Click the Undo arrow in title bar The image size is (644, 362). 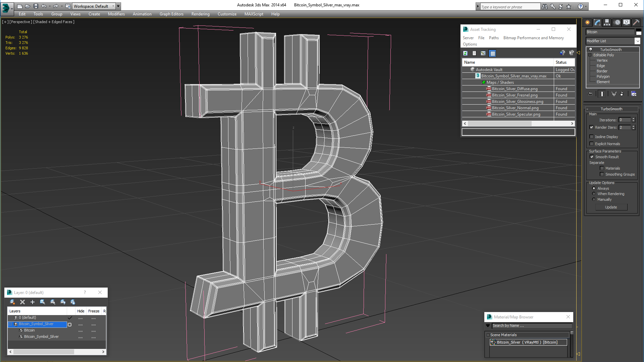click(x=44, y=6)
